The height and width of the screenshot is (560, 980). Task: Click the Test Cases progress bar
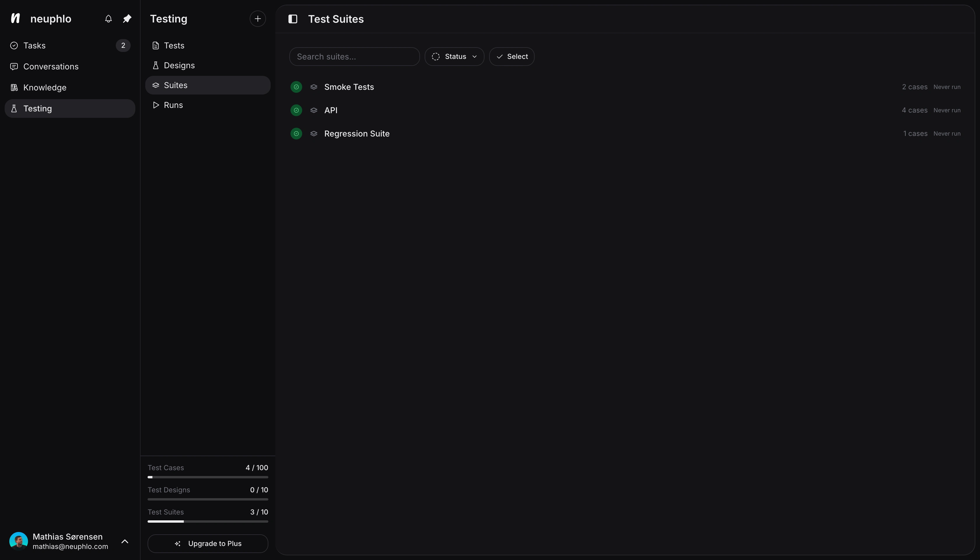click(207, 477)
